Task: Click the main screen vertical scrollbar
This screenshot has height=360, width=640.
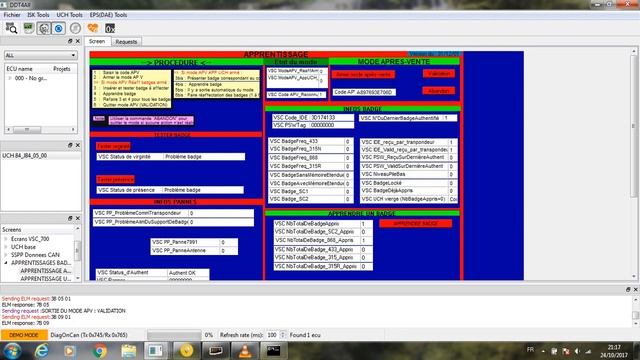Action: pos(634,163)
